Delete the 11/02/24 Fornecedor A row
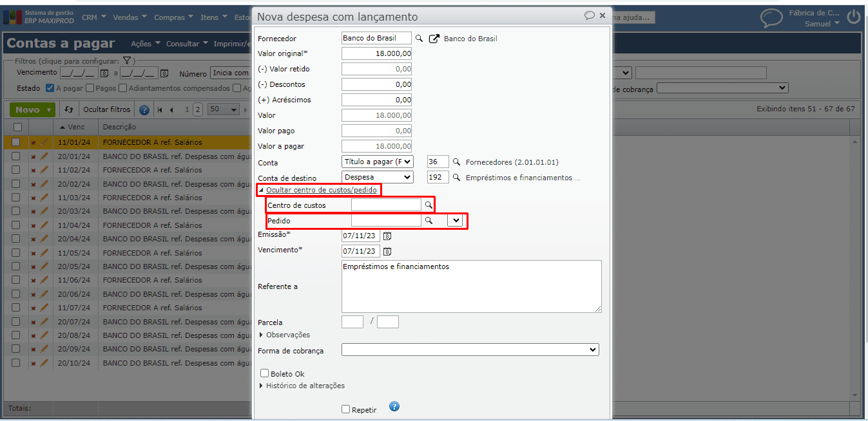868x421 pixels. pos(34,171)
